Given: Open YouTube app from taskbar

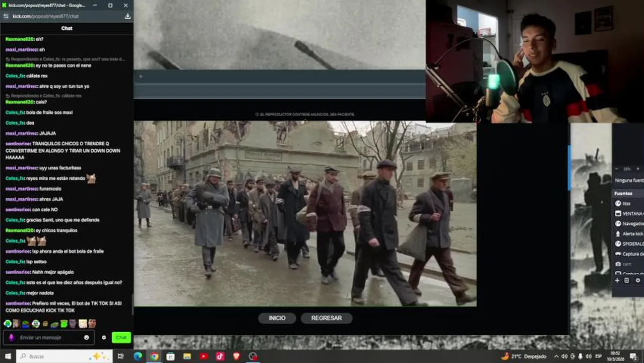Looking at the screenshot, I should point(204,356).
